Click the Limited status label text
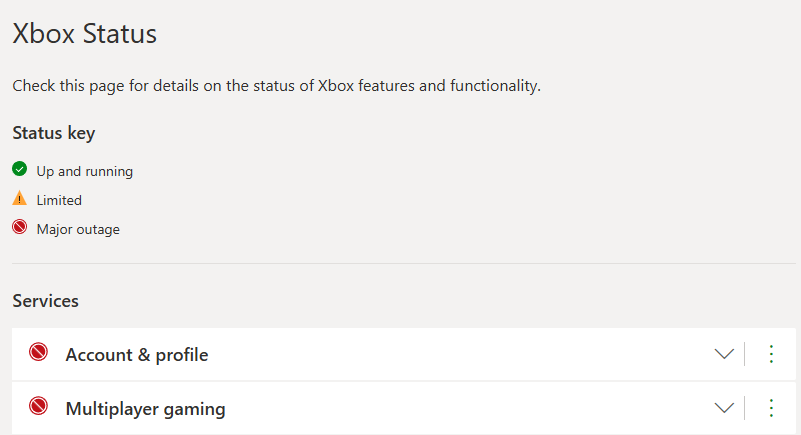 [x=59, y=200]
